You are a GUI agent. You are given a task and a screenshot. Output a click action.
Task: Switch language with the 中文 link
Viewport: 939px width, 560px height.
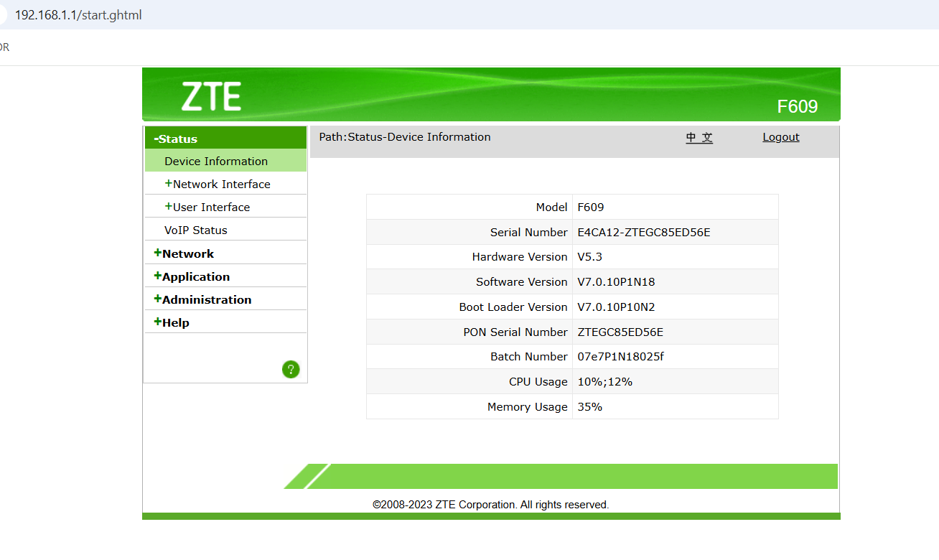click(x=699, y=137)
